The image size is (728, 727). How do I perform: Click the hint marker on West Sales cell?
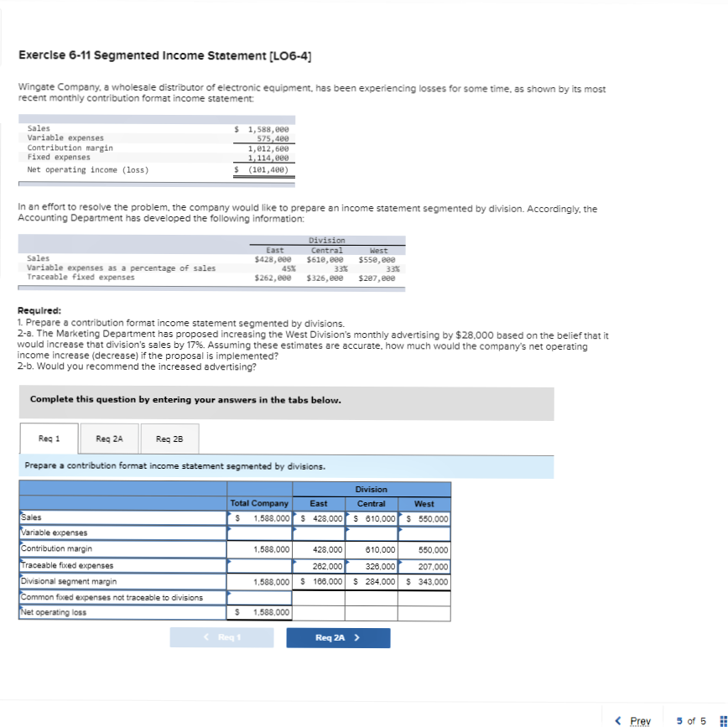[x=401, y=516]
